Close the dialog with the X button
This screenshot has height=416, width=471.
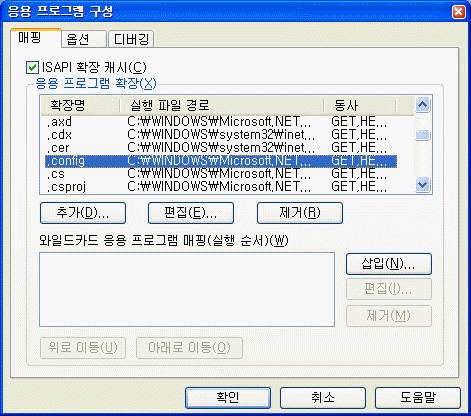click(x=459, y=12)
